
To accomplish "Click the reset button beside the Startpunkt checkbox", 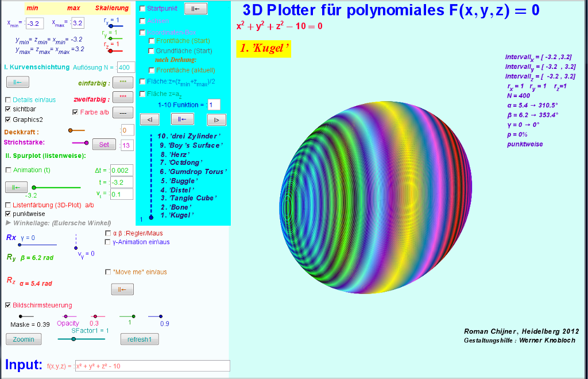I will [195, 9].
